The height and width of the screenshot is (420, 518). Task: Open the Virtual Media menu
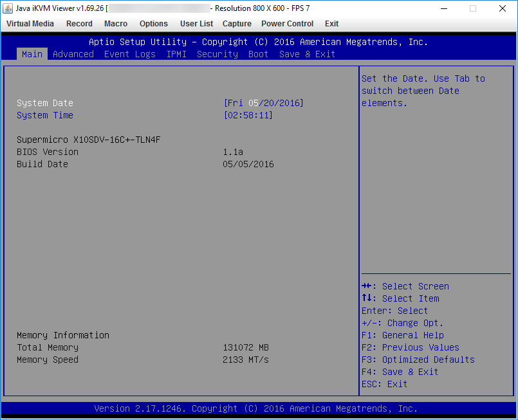[x=30, y=24]
